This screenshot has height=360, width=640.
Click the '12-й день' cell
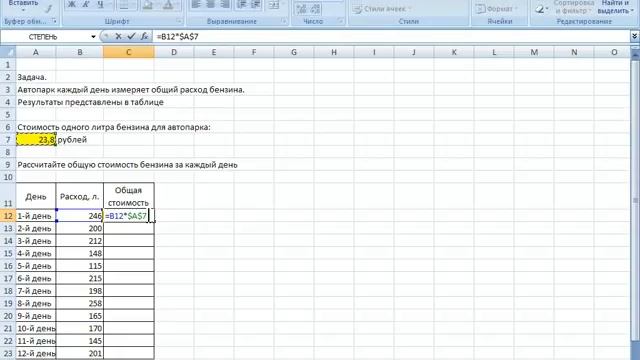coord(36,353)
